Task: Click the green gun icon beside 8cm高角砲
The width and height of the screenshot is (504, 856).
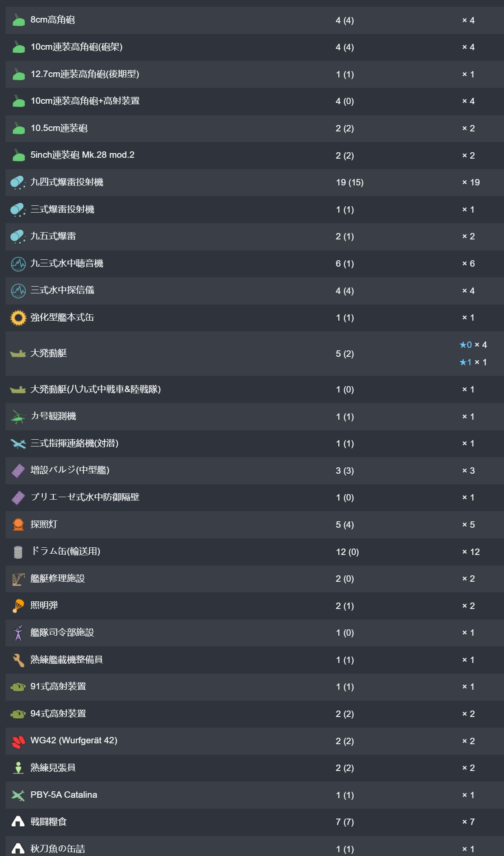Action: (x=18, y=20)
